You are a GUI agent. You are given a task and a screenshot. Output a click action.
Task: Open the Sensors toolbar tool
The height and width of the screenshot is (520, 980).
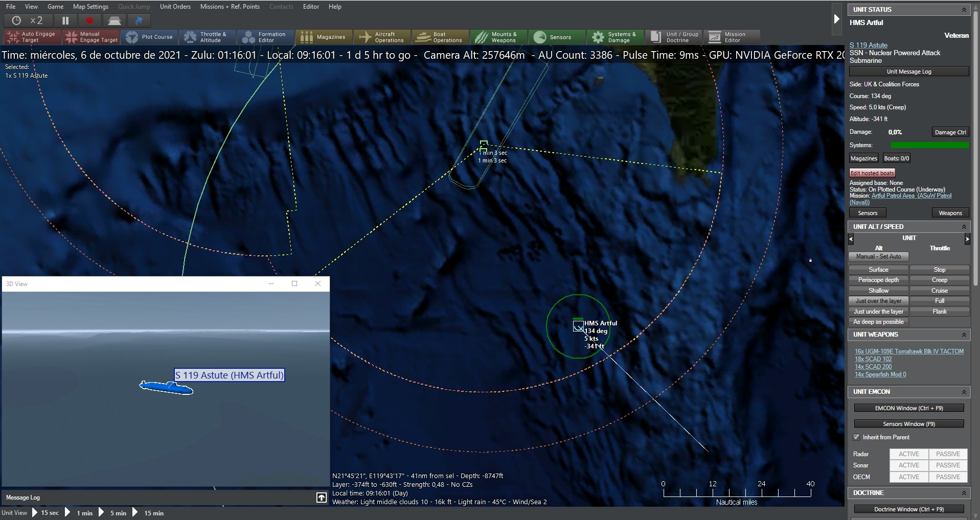[x=556, y=37]
